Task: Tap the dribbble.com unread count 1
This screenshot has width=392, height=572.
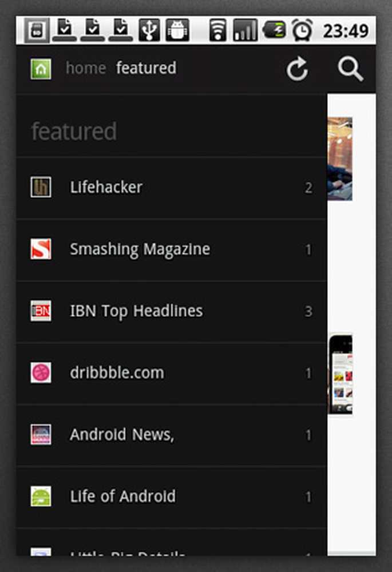Action: [x=308, y=373]
